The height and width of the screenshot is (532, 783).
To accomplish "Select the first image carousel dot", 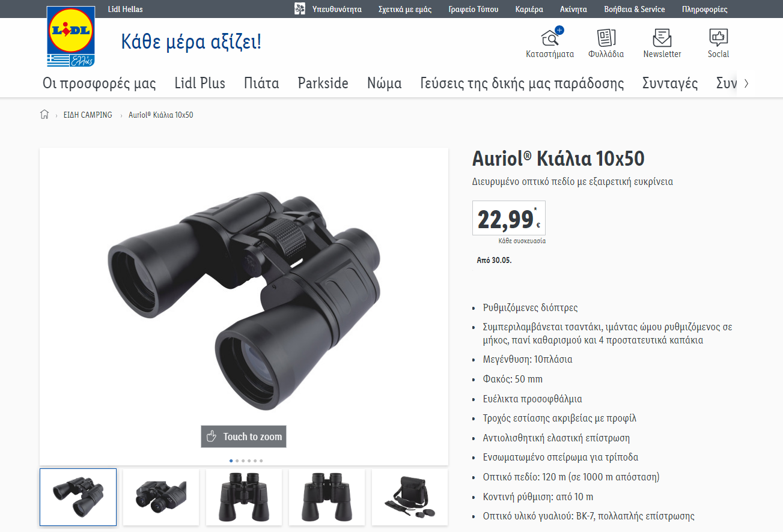I will 231,461.
